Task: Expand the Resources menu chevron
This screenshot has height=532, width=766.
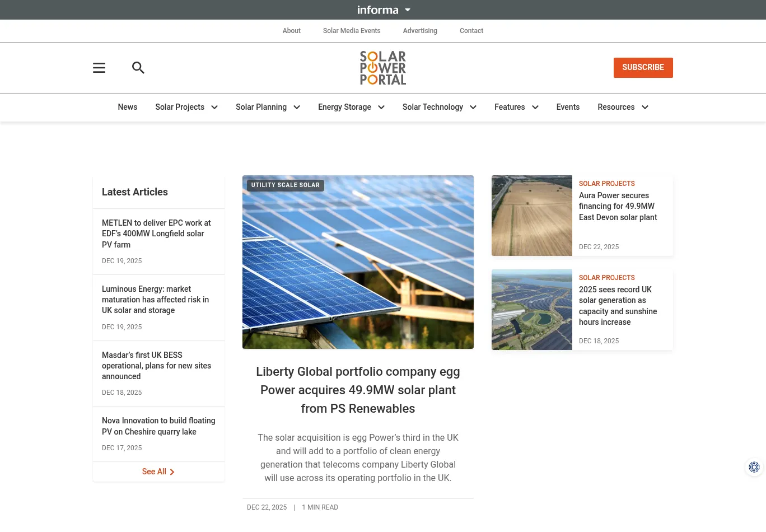Action: point(645,108)
